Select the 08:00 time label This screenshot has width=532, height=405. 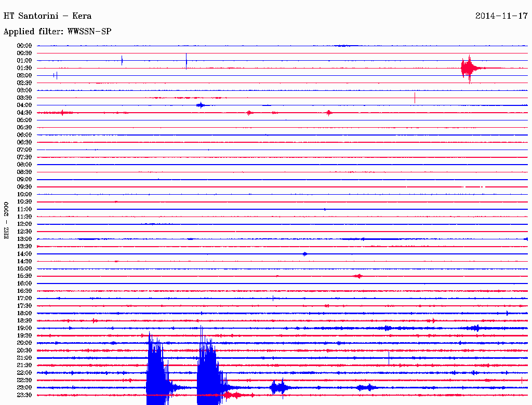[24, 165]
